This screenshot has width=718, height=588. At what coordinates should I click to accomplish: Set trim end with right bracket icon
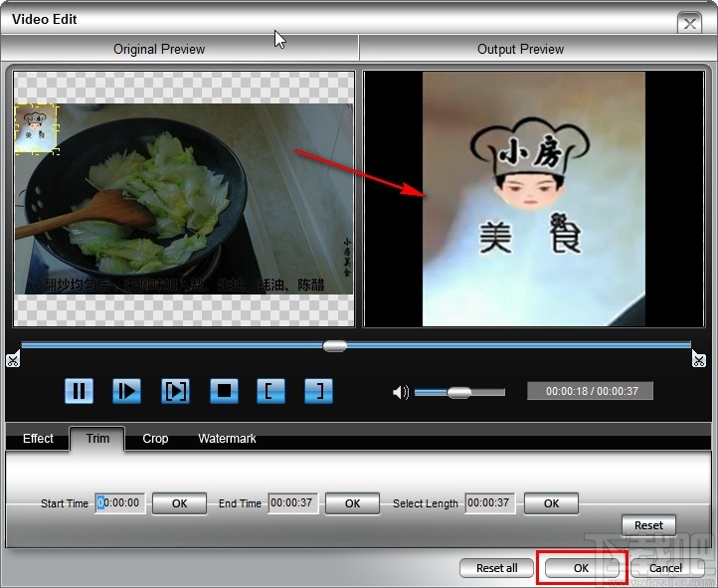tap(319, 391)
